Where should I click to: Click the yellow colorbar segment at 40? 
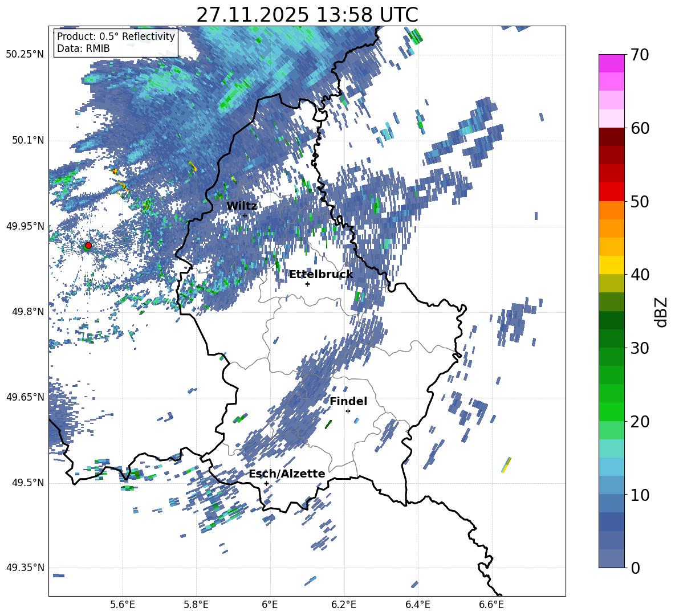click(611, 265)
